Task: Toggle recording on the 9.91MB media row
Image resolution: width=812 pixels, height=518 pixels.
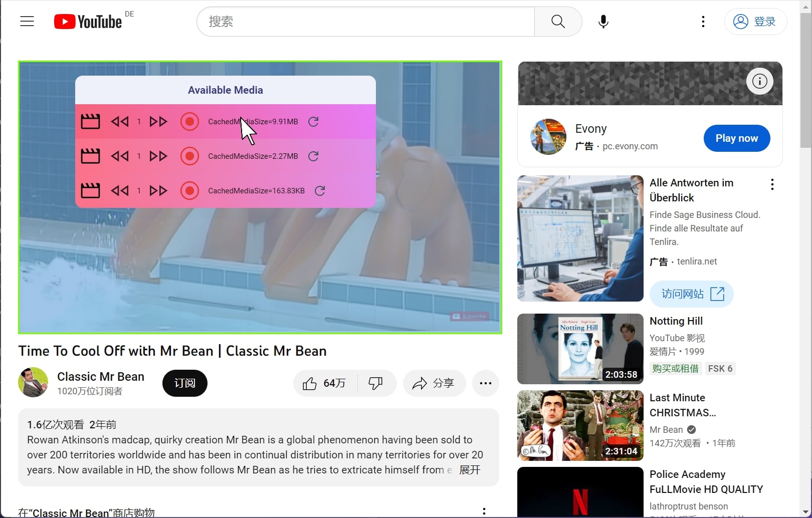Action: click(x=190, y=121)
